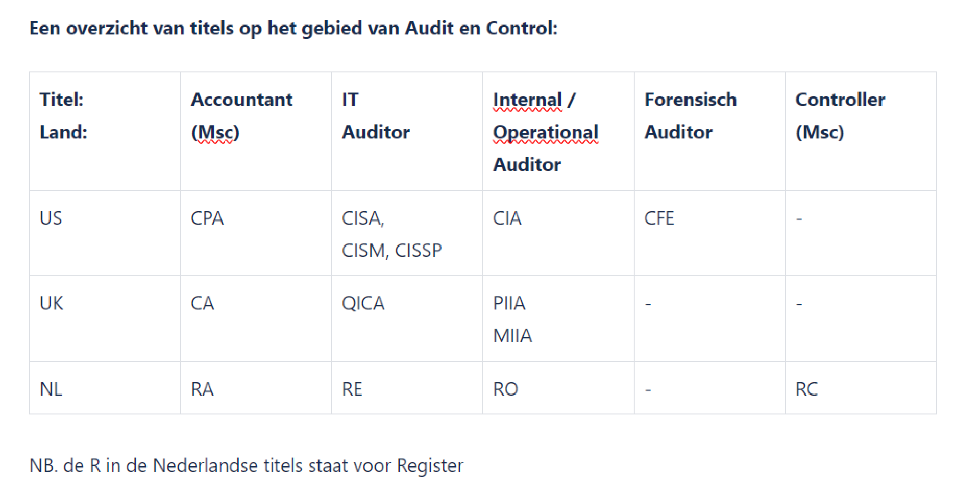Select the 'RO' cell
The height and width of the screenshot is (492, 980).
click(x=505, y=389)
